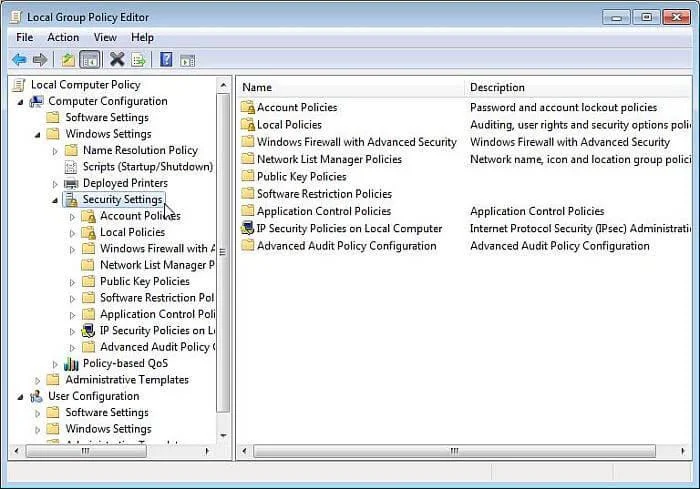The width and height of the screenshot is (700, 489).
Task: Click the Deployed Printers printer icon
Action: click(x=71, y=184)
